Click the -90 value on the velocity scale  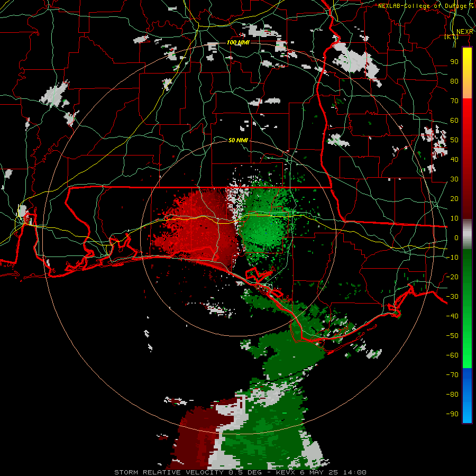[x=452, y=414]
